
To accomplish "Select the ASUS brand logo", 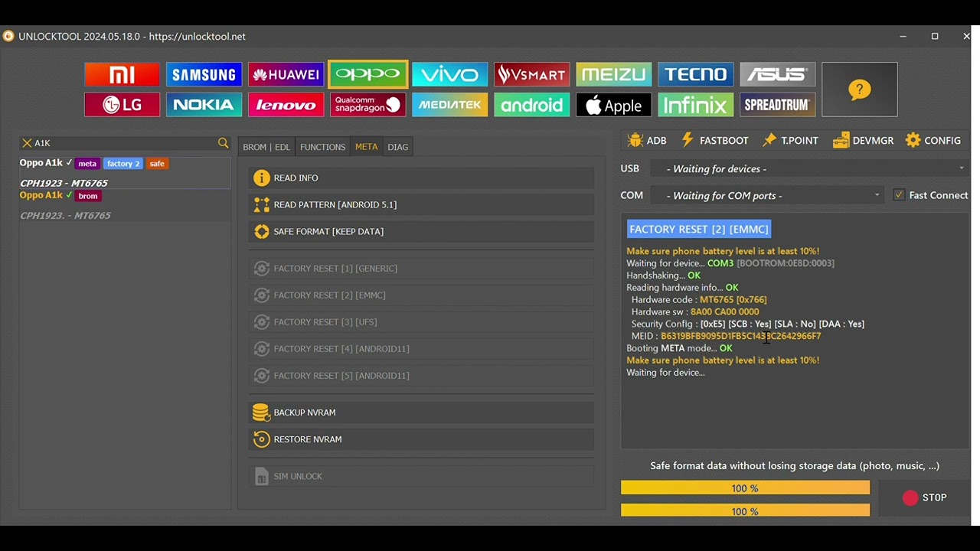I will click(777, 74).
